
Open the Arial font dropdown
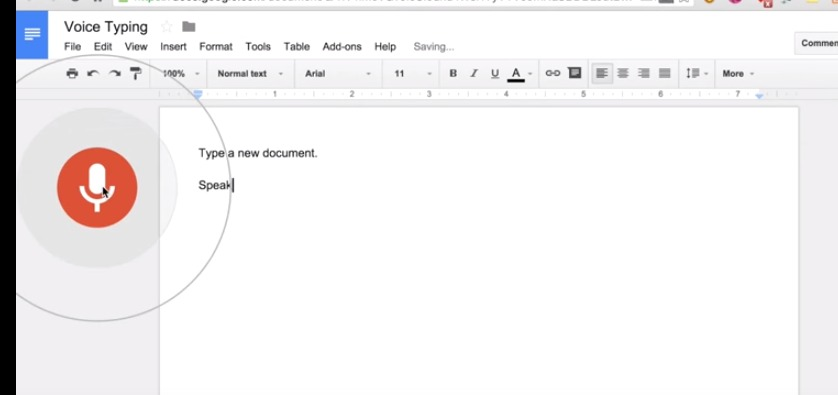coord(338,74)
